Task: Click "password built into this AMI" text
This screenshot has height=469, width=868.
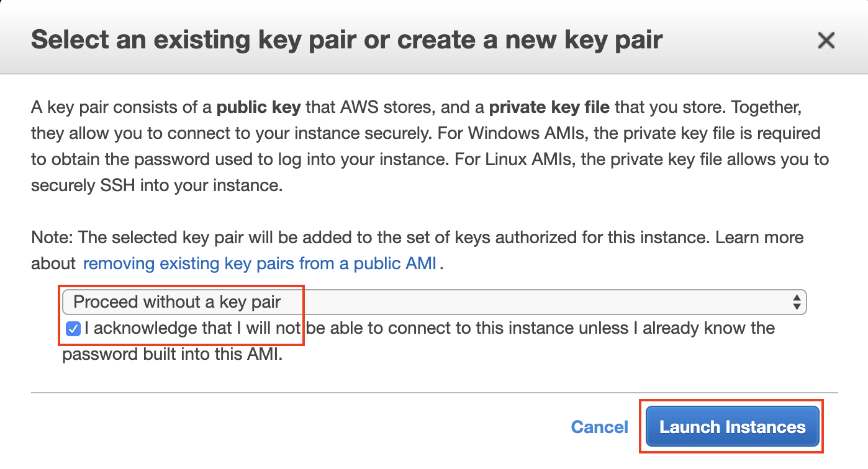Action: coord(173,355)
